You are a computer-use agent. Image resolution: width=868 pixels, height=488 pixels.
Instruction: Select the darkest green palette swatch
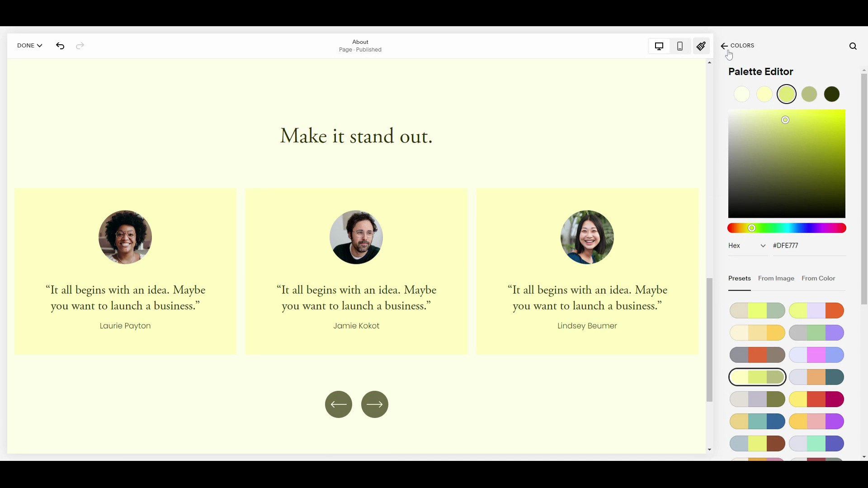coord(832,94)
